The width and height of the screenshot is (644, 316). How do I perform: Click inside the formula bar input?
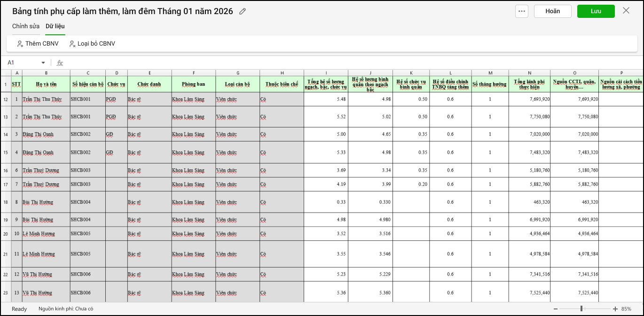click(329, 63)
